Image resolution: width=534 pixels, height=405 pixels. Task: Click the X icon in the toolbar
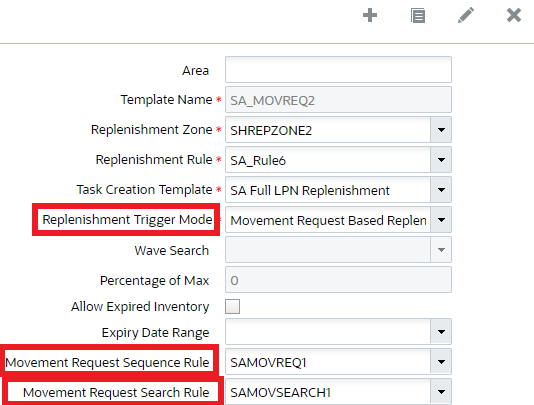point(514,15)
